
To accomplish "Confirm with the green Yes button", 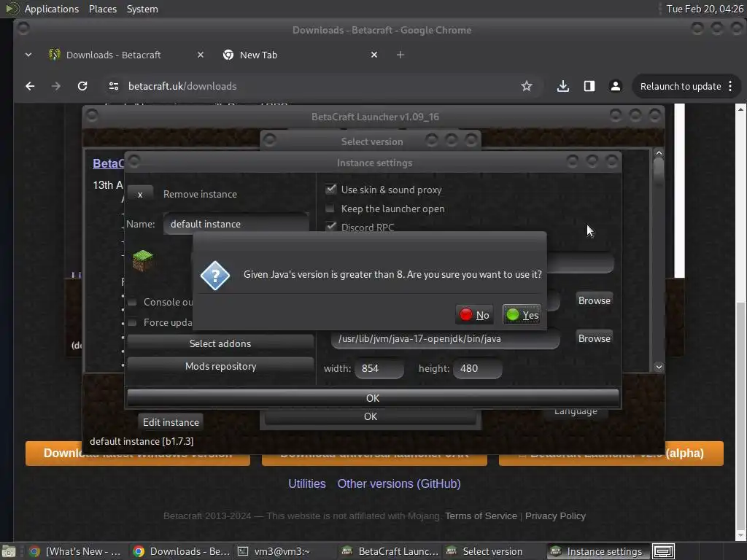I will click(x=522, y=315).
